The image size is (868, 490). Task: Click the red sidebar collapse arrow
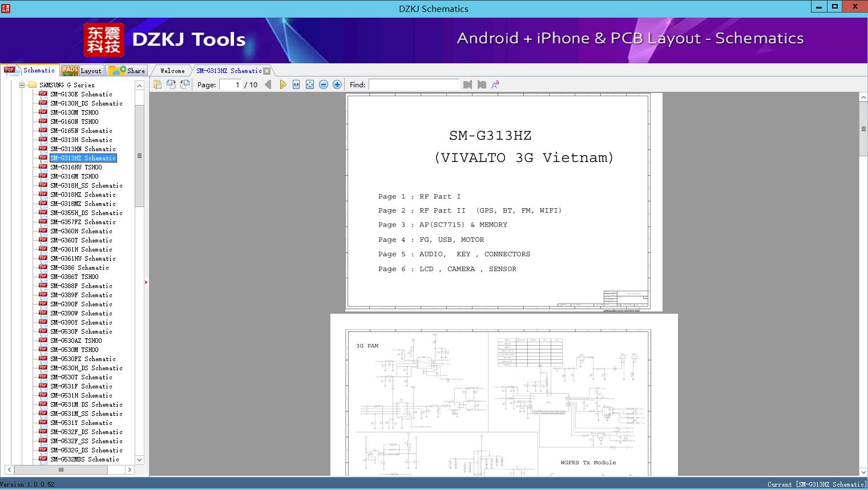coord(146,282)
